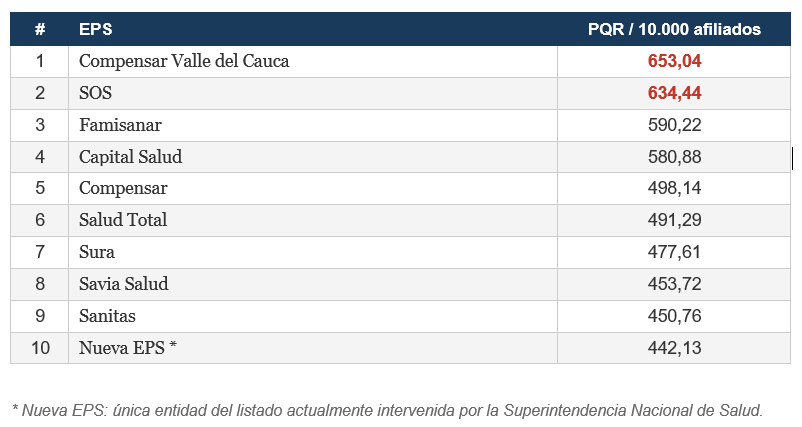The width and height of the screenshot is (802, 427).
Task: Click the 498,14 value in row 5
Action: 675,188
